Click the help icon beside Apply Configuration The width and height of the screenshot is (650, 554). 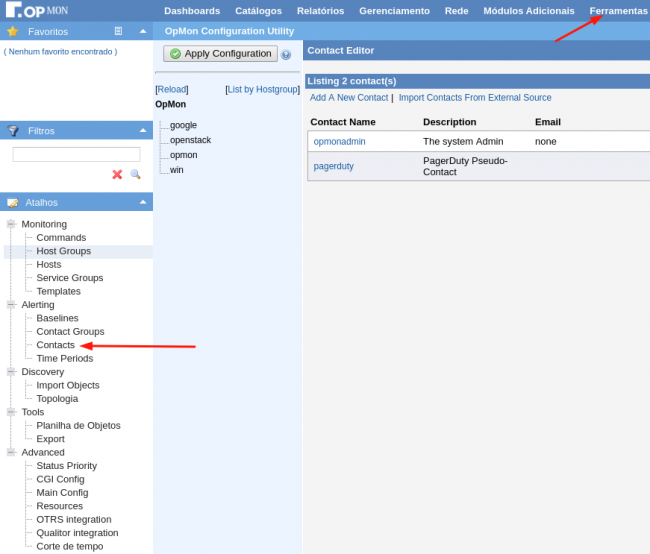point(286,55)
